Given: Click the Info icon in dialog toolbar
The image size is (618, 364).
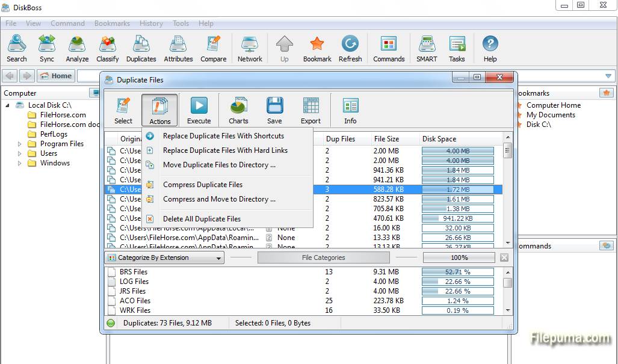Looking at the screenshot, I should pos(350,110).
